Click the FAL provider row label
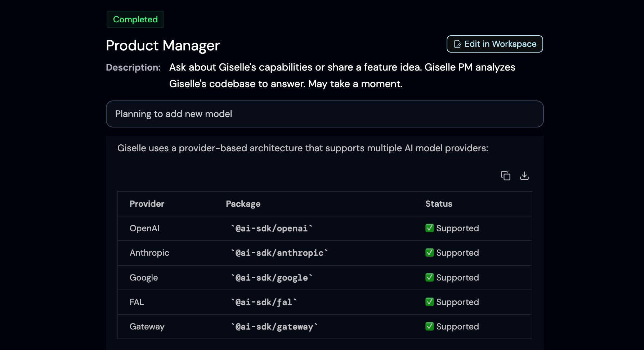This screenshot has height=350, width=644. point(137,302)
